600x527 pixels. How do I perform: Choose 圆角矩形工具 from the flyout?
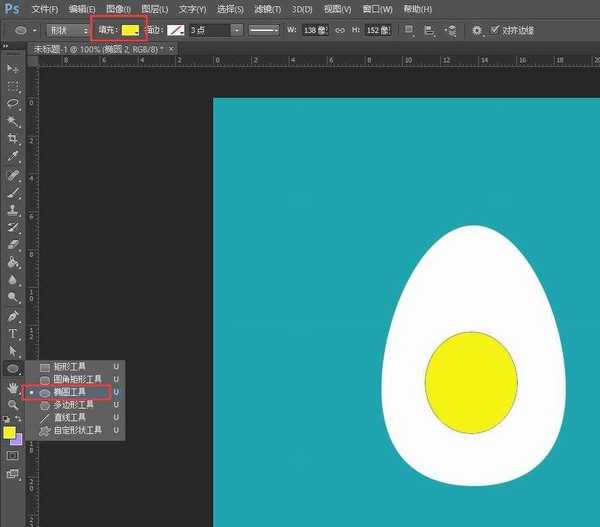pos(76,380)
